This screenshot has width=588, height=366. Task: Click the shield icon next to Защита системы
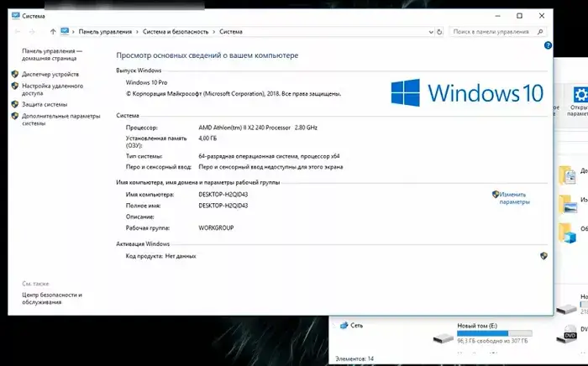pos(15,104)
